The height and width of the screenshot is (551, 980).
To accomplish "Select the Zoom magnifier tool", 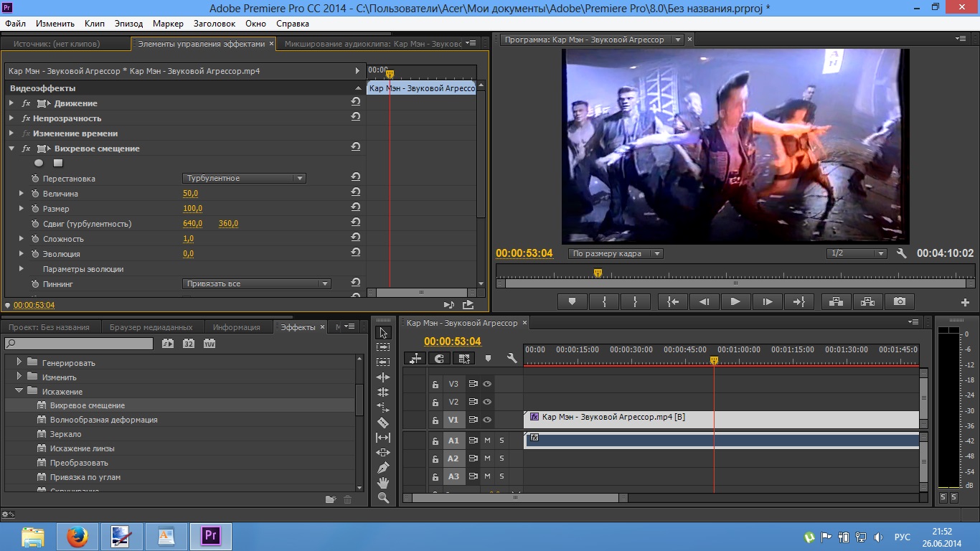I will (383, 498).
